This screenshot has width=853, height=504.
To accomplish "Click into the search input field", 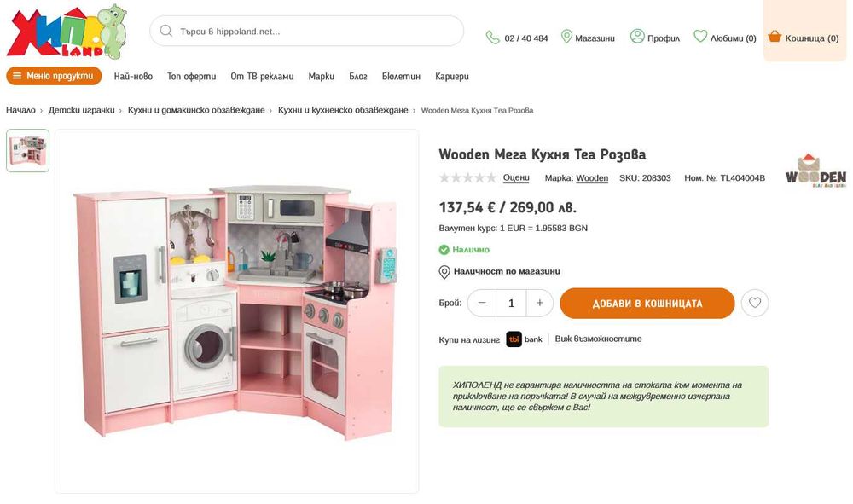I will tap(316, 32).
